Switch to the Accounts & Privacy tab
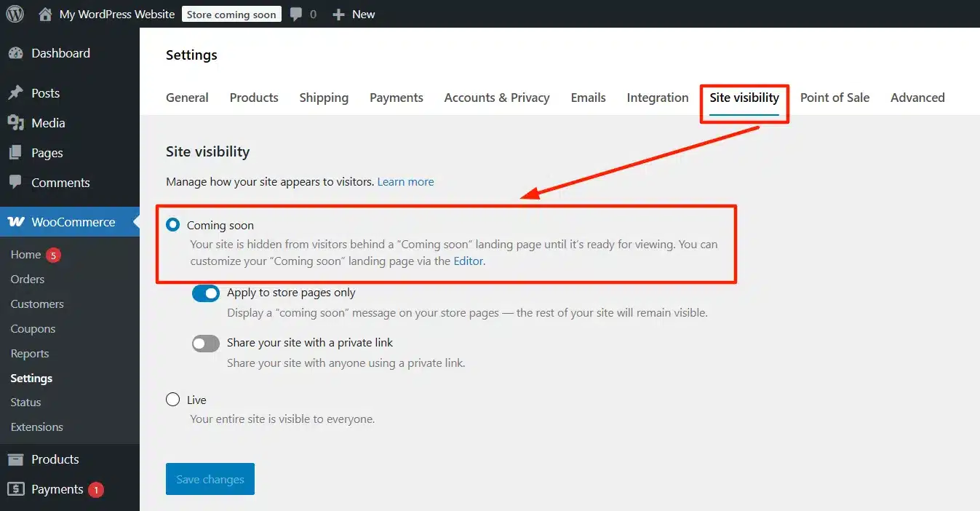Image resolution: width=980 pixels, height=511 pixels. (497, 98)
